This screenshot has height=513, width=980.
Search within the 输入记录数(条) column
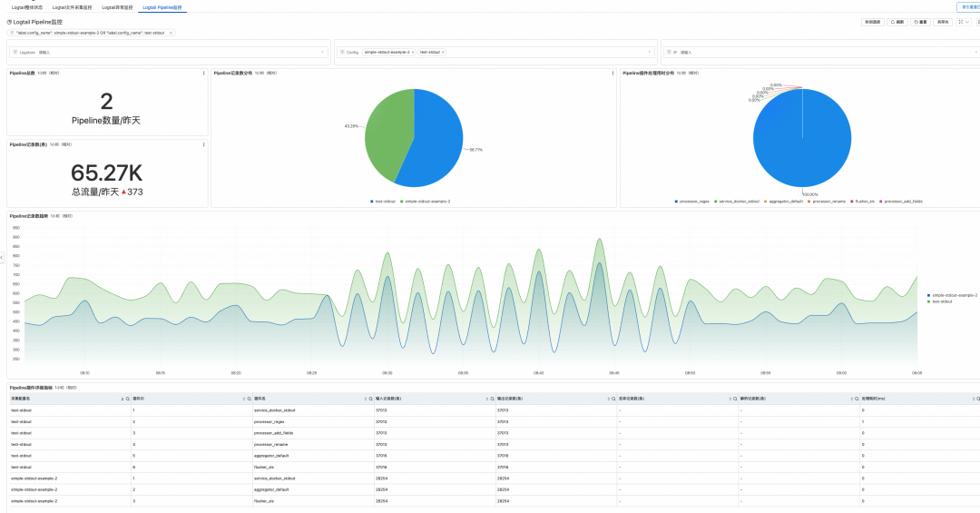[x=493, y=399]
